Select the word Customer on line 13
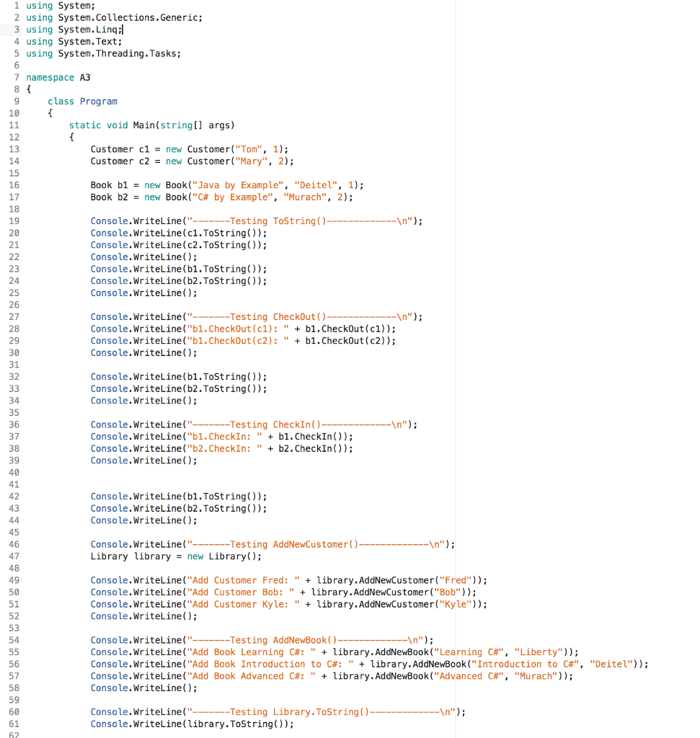This screenshot has width=700, height=738. 110,149
